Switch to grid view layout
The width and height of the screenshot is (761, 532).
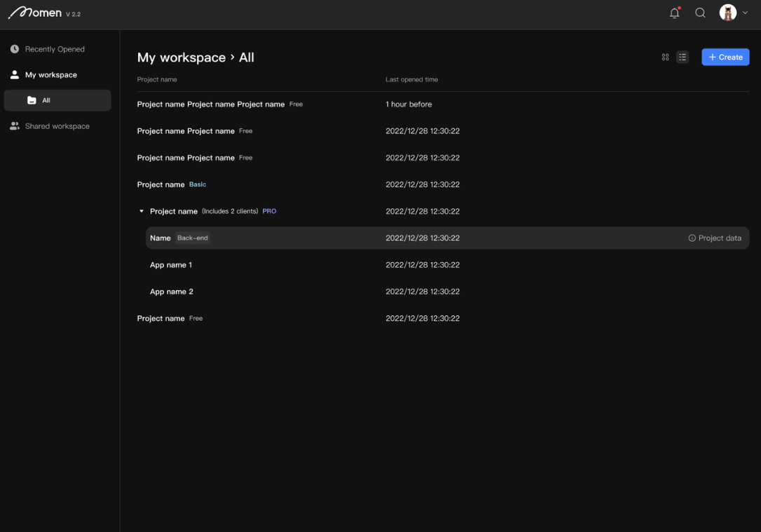(x=665, y=57)
